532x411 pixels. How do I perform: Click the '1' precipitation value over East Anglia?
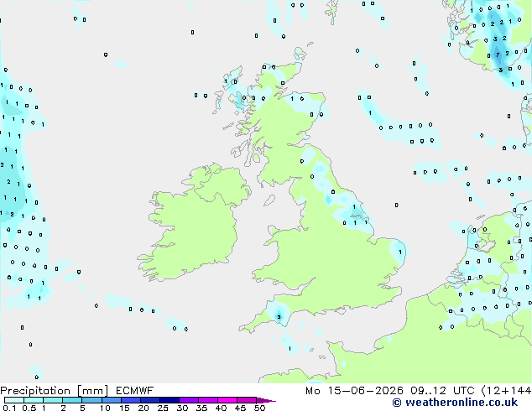point(400,252)
